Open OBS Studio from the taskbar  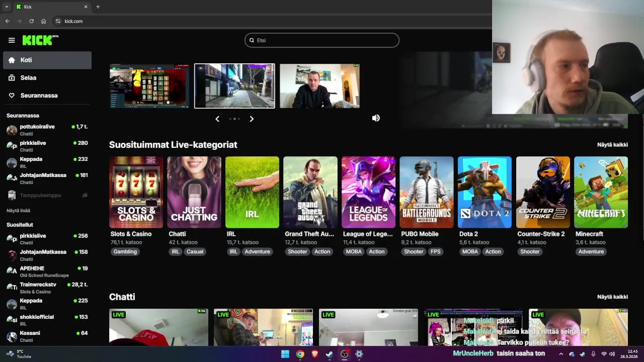344,354
